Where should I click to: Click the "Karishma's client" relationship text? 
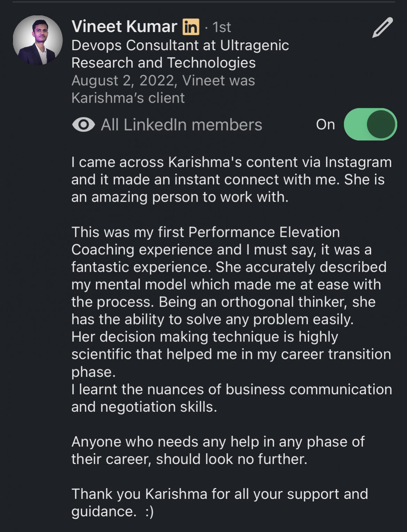point(128,98)
